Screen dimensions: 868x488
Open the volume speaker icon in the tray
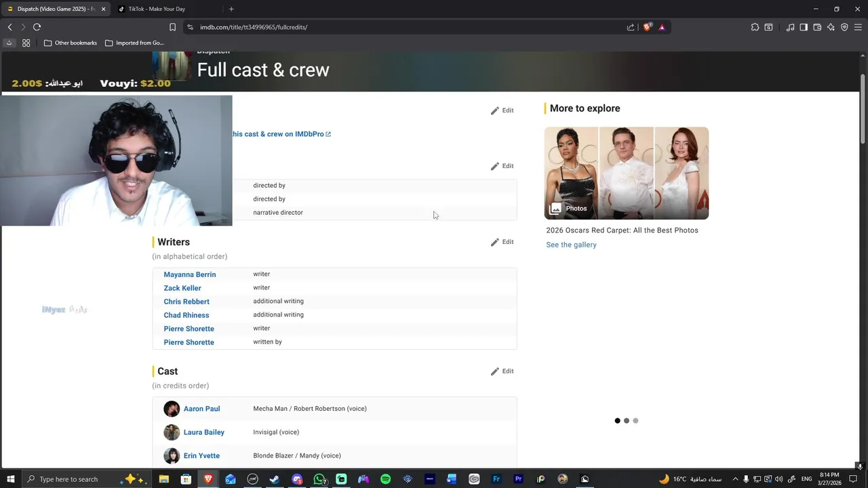pos(778,479)
